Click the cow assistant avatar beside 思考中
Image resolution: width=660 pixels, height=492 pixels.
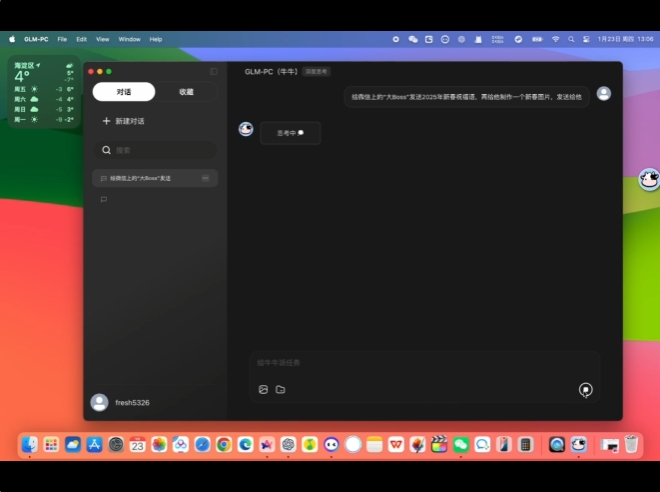point(246,129)
